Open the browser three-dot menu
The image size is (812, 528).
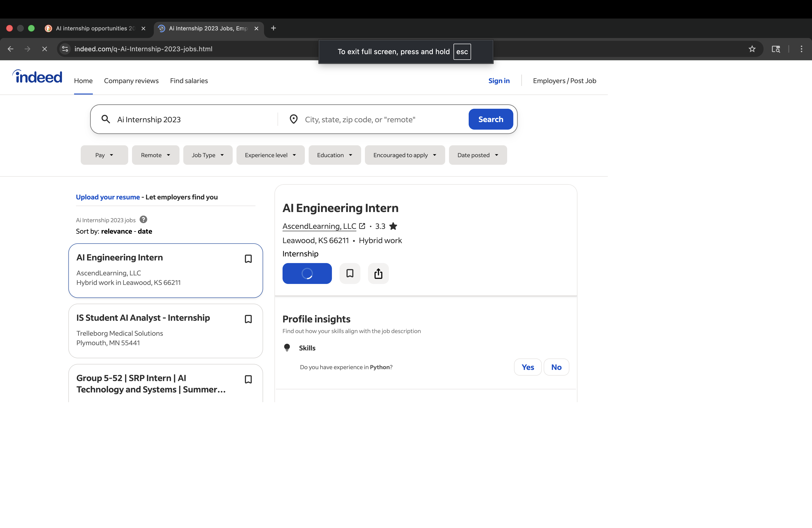801,49
